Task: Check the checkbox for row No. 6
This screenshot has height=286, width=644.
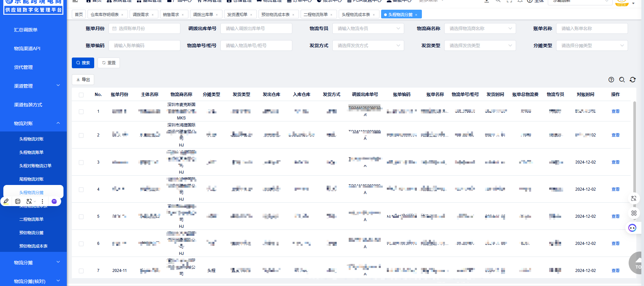Action: (x=81, y=244)
